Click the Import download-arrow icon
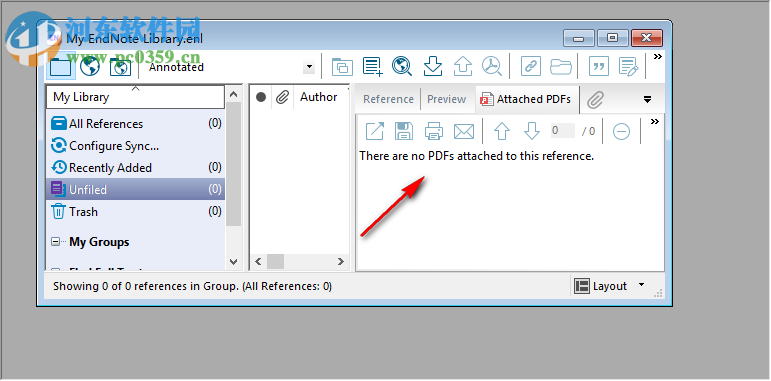The image size is (771, 381). point(433,66)
